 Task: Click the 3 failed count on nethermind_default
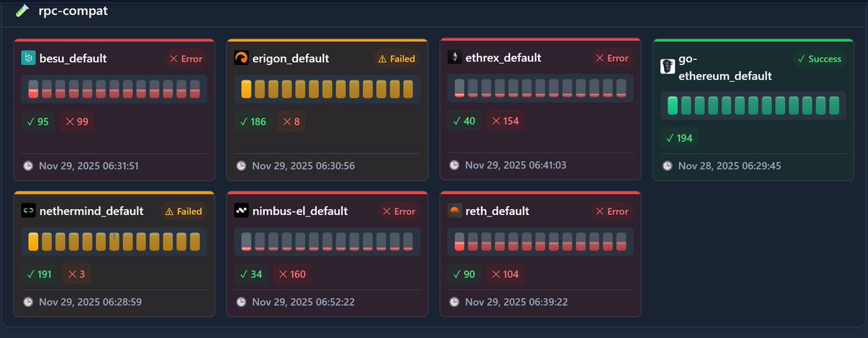pyautogui.click(x=78, y=274)
